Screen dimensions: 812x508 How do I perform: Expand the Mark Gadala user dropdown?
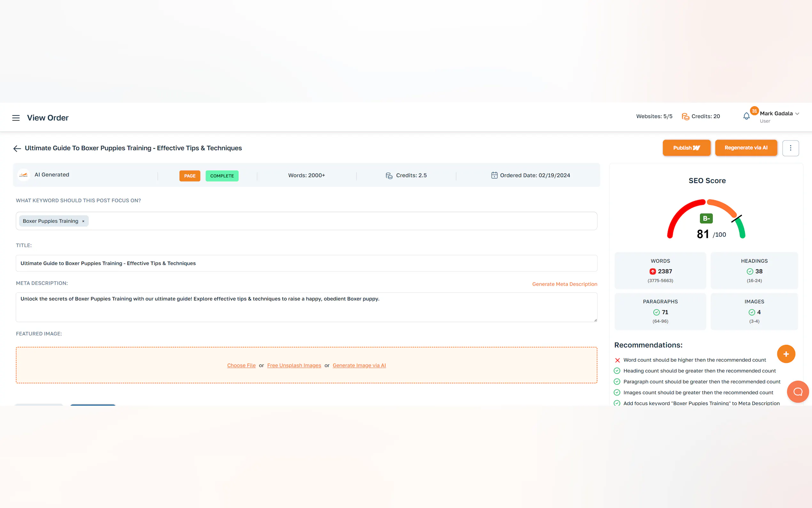point(797,114)
